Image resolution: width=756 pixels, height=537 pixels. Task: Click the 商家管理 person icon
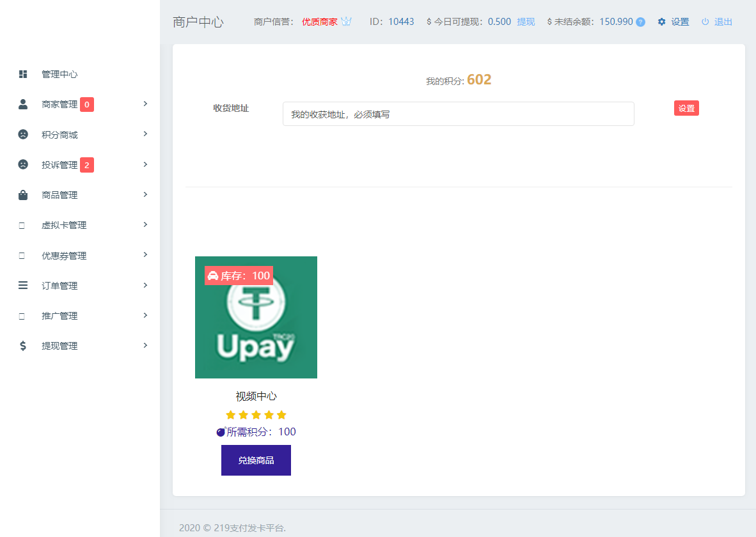22,104
